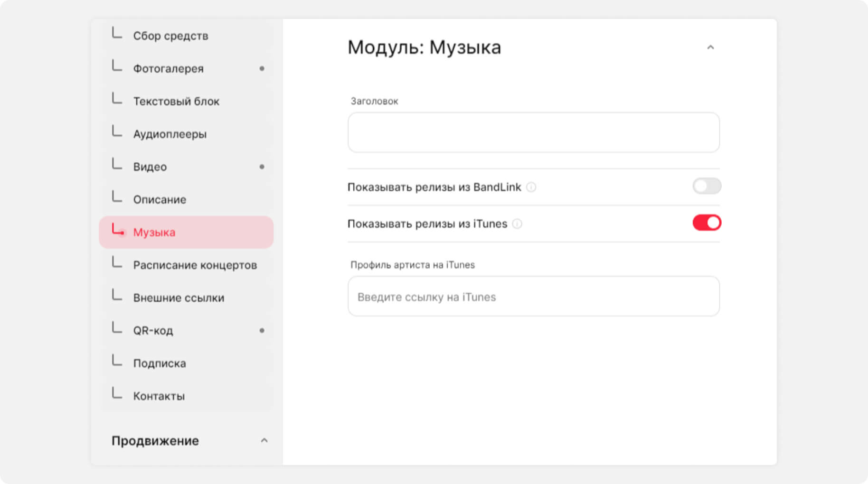Image resolution: width=868 pixels, height=484 pixels.
Task: Click the status dot beside QR-код
Action: click(262, 331)
